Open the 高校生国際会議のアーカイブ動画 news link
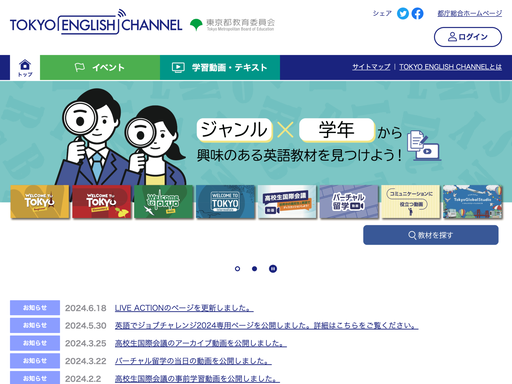 (x=201, y=343)
